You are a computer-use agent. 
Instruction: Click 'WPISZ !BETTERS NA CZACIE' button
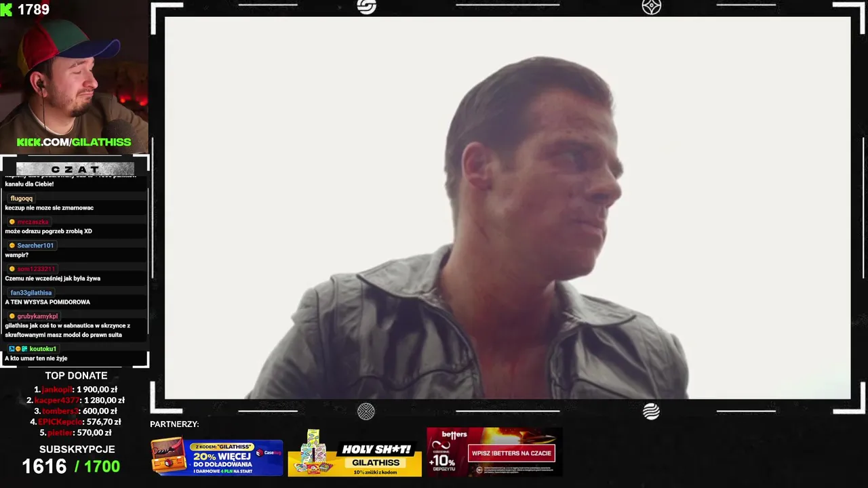512,453
